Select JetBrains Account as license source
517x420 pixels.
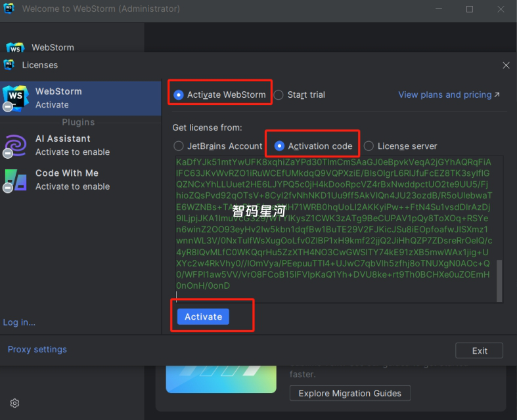179,146
